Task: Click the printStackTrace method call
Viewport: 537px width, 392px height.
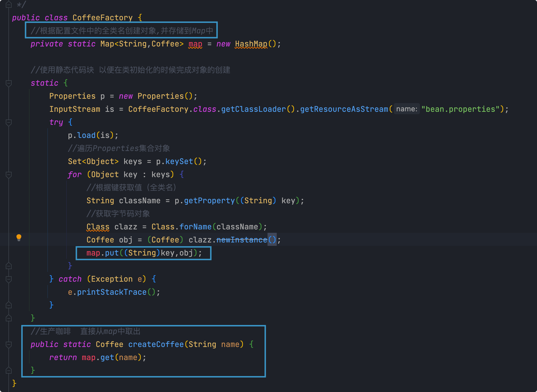Action: point(112,292)
